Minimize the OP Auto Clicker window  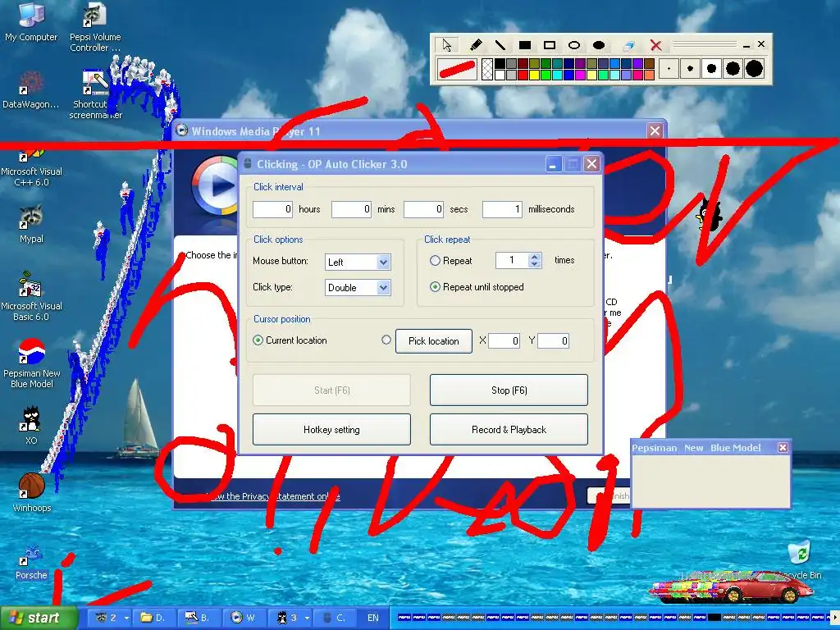(x=554, y=164)
